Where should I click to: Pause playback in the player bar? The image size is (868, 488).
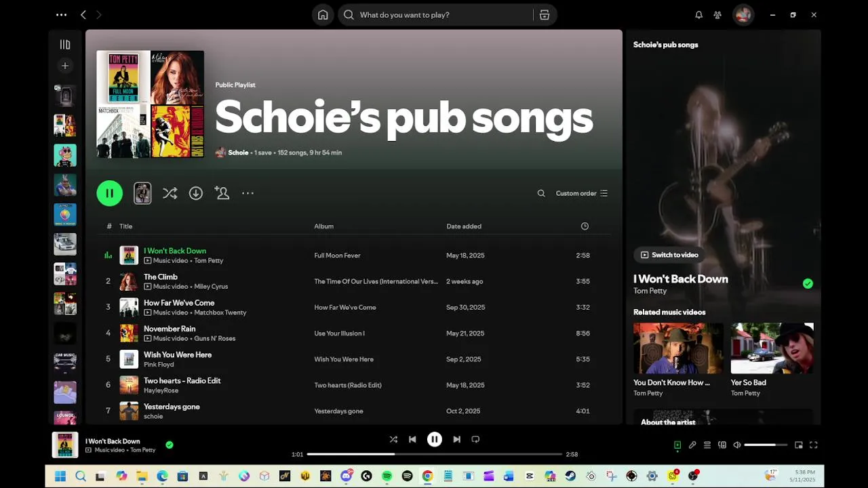tap(435, 439)
